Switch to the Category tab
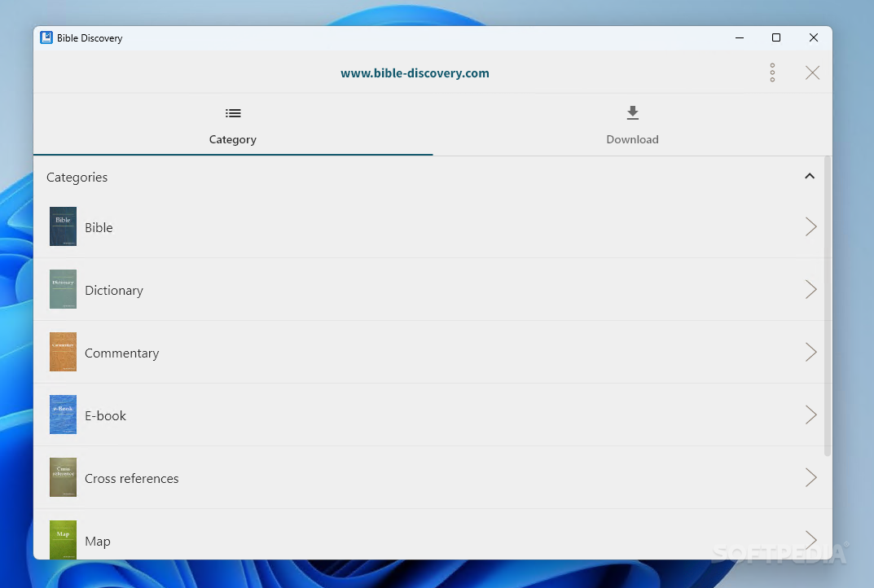The image size is (874, 588). 233,125
